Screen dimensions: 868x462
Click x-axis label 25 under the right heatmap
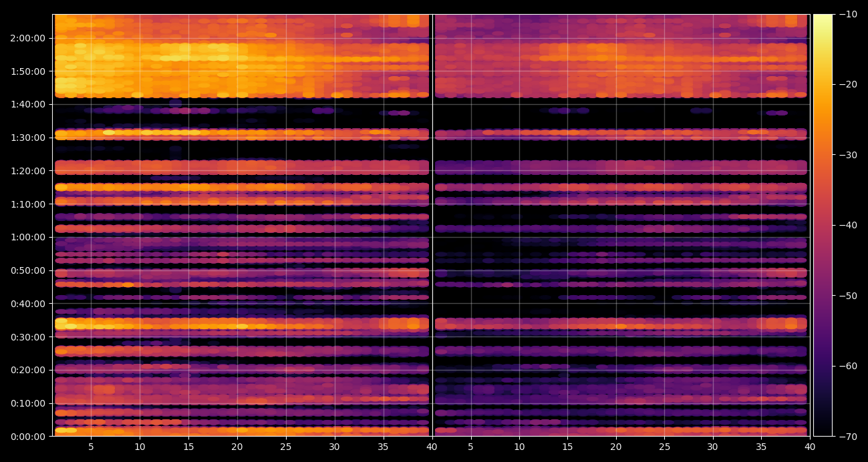(x=664, y=447)
